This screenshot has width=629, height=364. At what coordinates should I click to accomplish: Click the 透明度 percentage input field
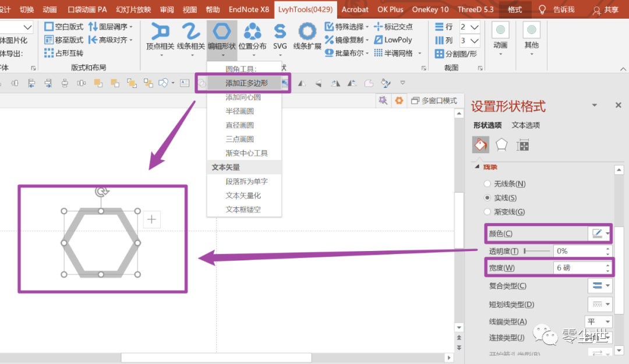(579, 251)
